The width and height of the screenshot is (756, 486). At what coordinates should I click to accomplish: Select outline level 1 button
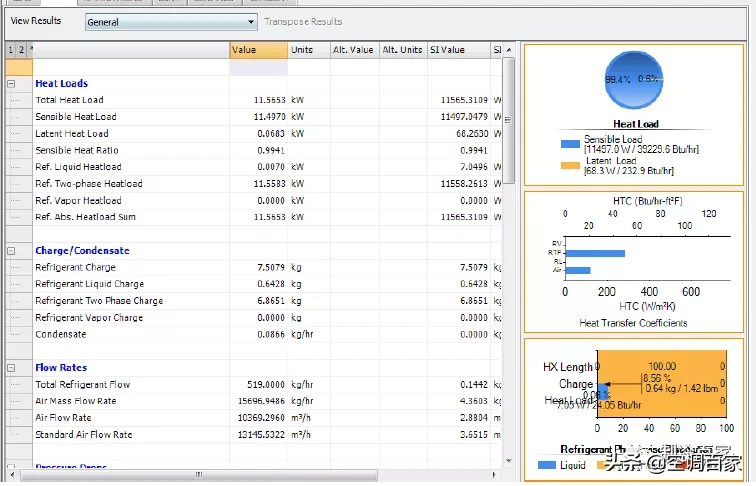[11, 50]
